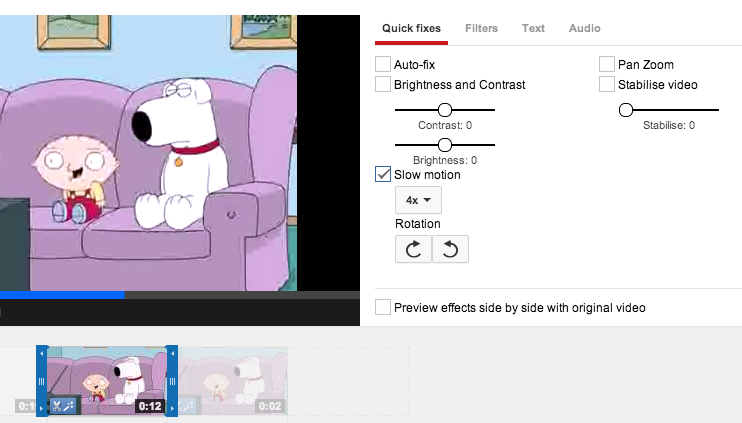
Task: Open the Audio tab
Action: (x=584, y=28)
